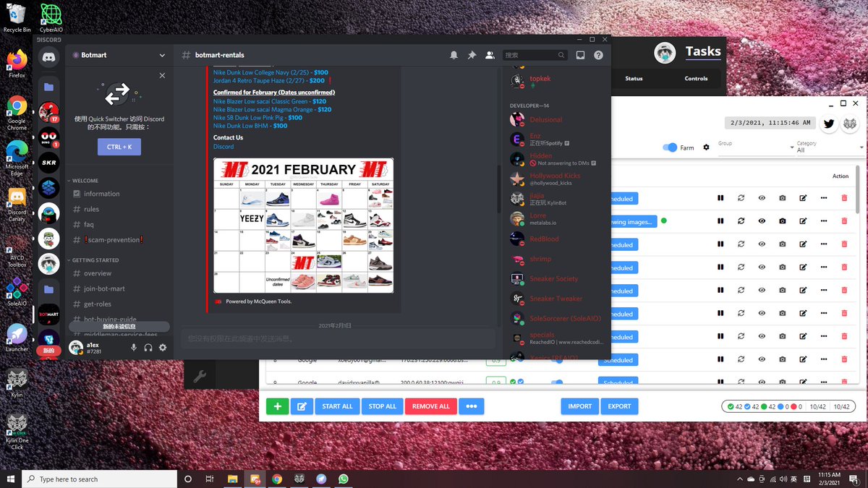The width and height of the screenshot is (868, 488).
Task: Open settings via gear next to Farm toggle
Action: click(x=707, y=147)
